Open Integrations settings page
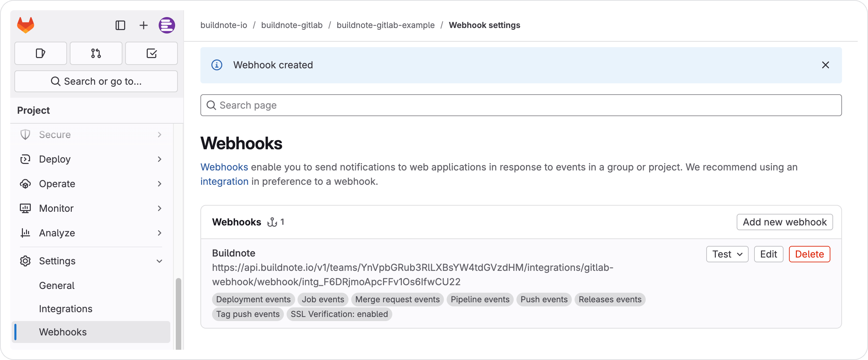The height and width of the screenshot is (360, 868). coord(66,309)
